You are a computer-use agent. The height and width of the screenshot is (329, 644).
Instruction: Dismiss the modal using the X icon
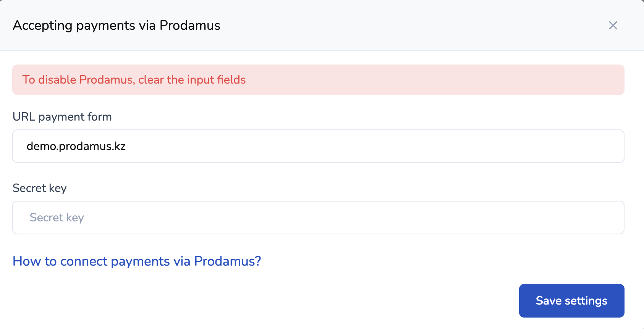click(x=613, y=26)
